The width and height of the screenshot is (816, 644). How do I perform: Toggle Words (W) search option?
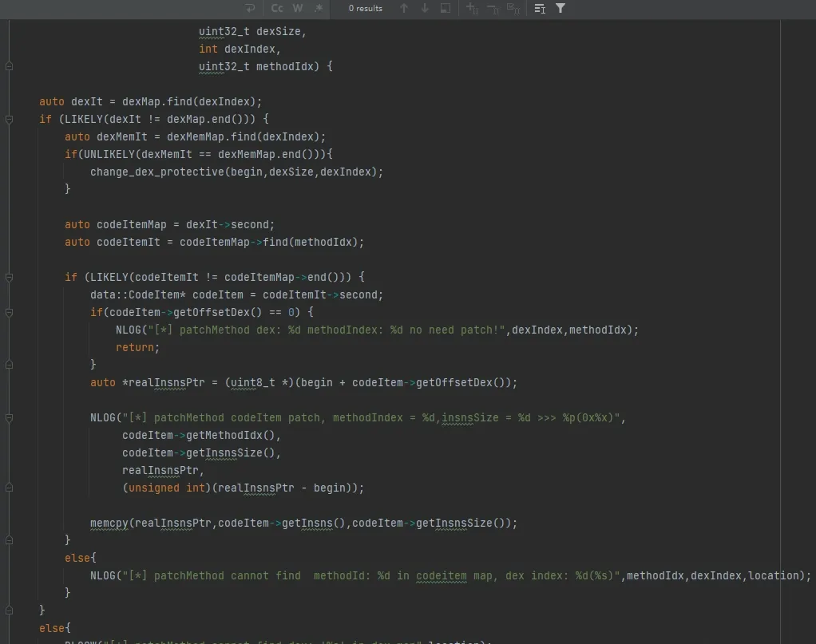298,8
